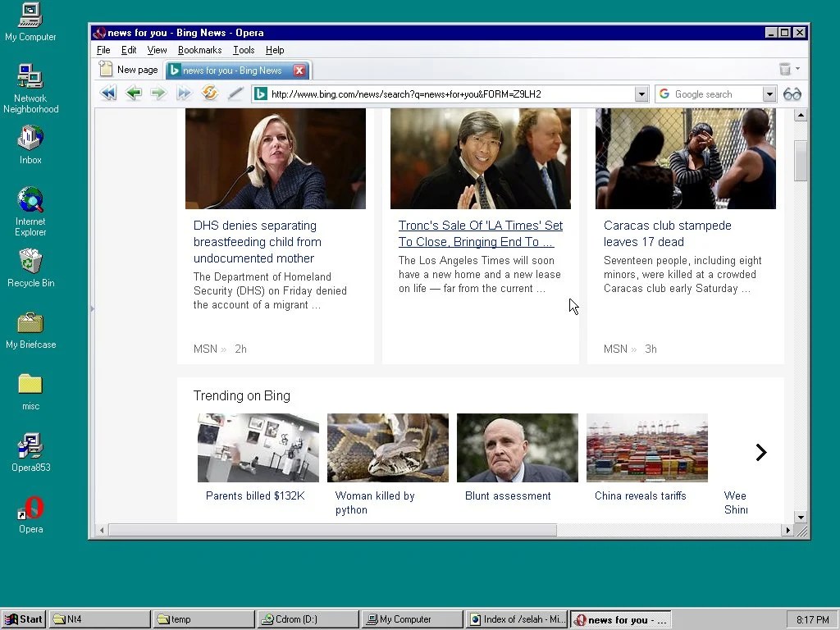The width and height of the screenshot is (840, 630).
Task: Show next Trending on Bing stories
Action: (760, 453)
